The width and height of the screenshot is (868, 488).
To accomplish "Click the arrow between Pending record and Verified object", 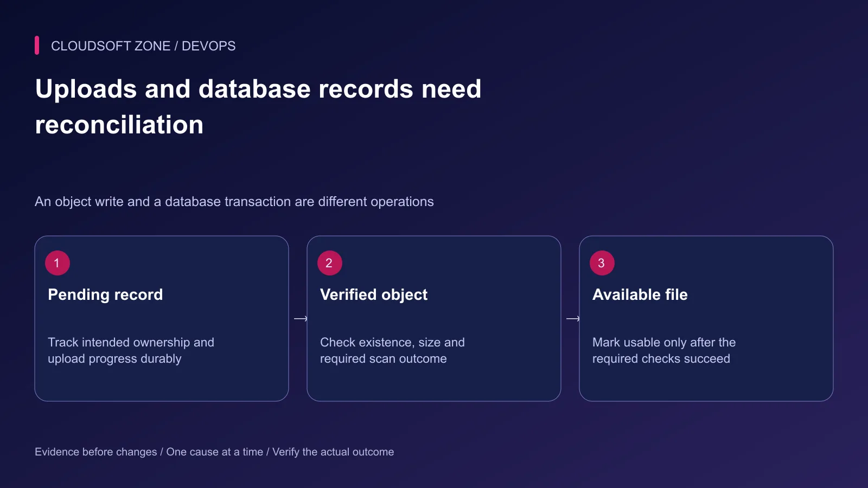I will (x=301, y=319).
